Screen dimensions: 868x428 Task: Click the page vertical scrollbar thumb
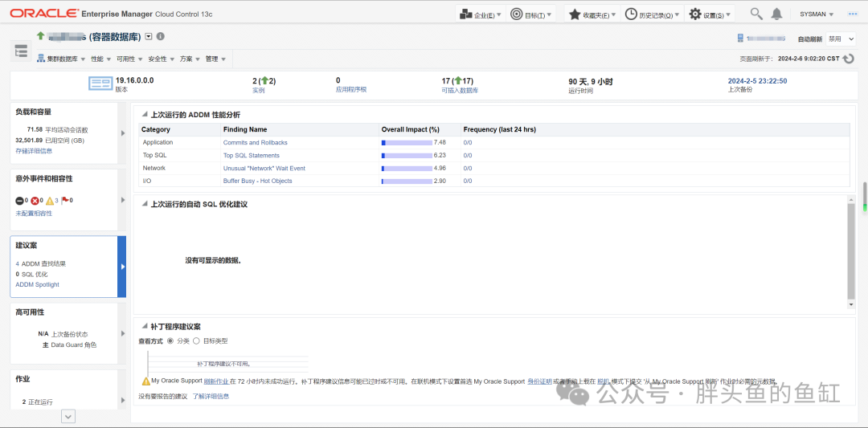[864, 196]
